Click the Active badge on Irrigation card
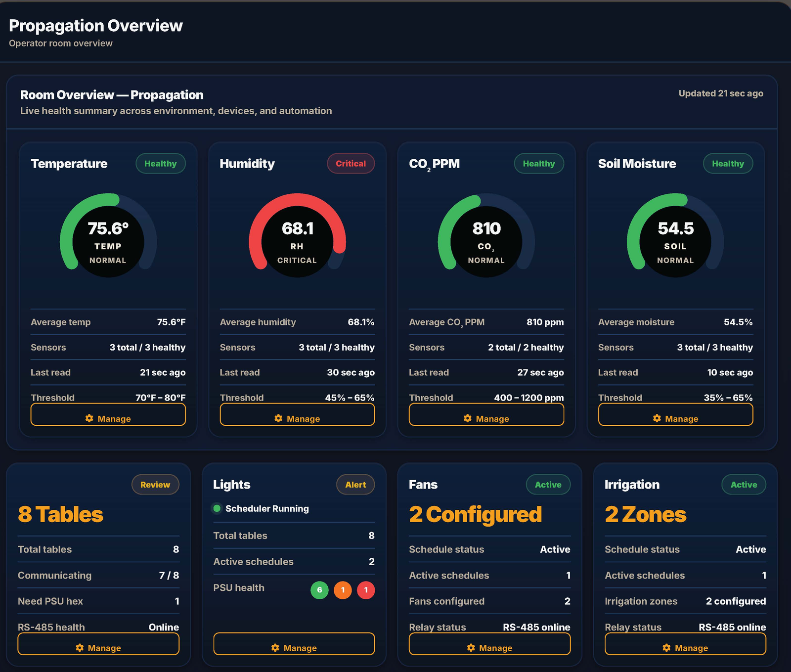This screenshot has height=672, width=791. (744, 485)
